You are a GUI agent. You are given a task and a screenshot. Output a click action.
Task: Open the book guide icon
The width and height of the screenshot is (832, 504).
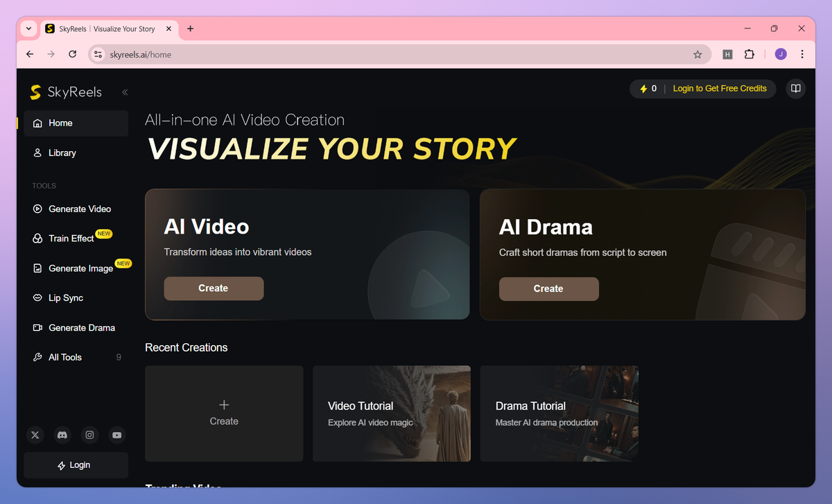(796, 89)
